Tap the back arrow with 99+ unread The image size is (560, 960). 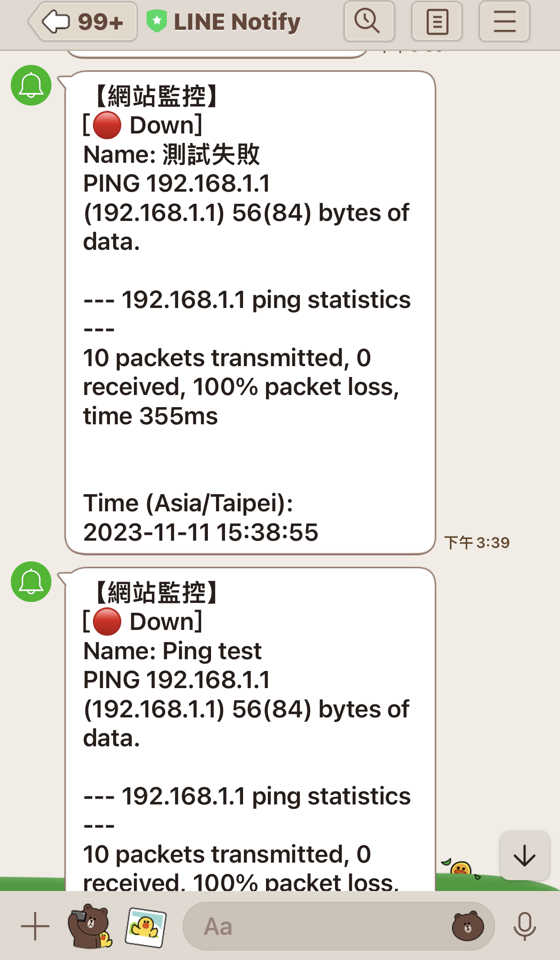83,22
